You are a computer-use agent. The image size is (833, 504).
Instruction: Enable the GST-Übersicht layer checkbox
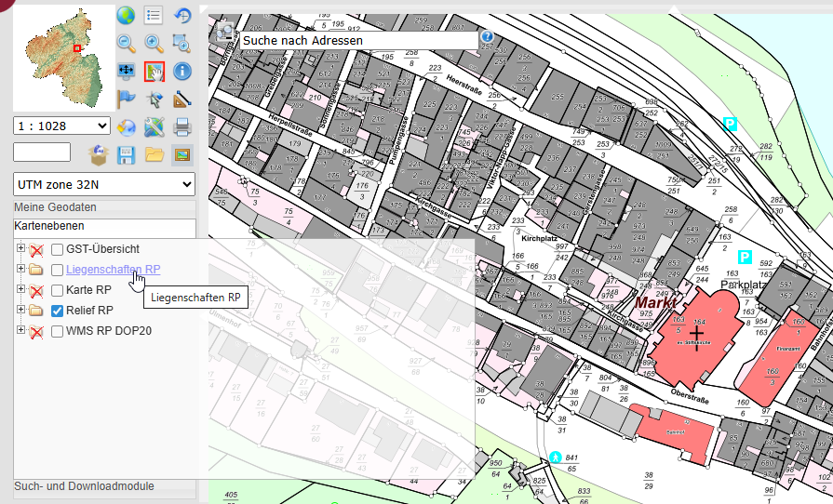pos(58,249)
